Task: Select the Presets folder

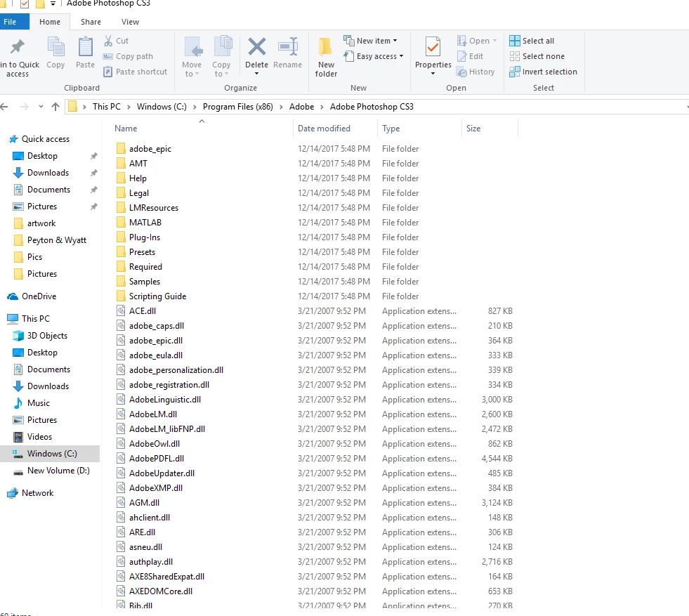Action: click(x=142, y=253)
